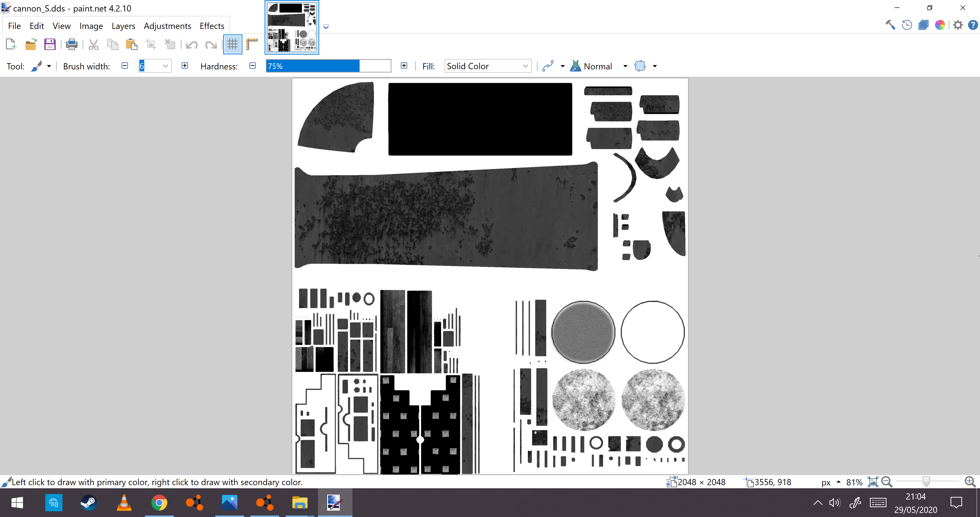Open the Solid Color fill dropdown

coord(488,66)
